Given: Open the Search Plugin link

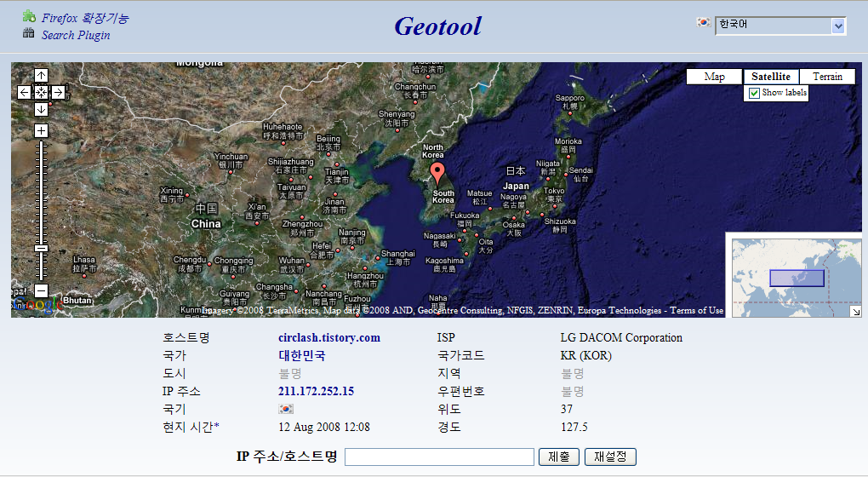Looking at the screenshot, I should pos(76,35).
